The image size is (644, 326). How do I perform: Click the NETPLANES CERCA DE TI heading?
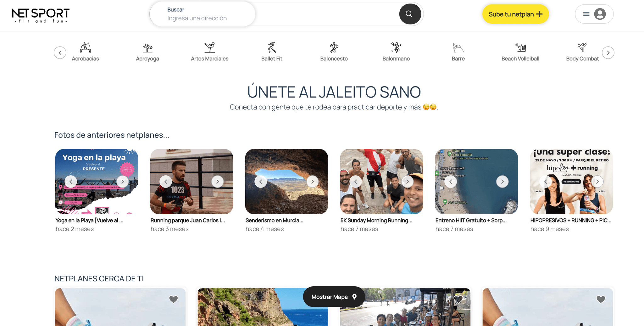point(99,279)
